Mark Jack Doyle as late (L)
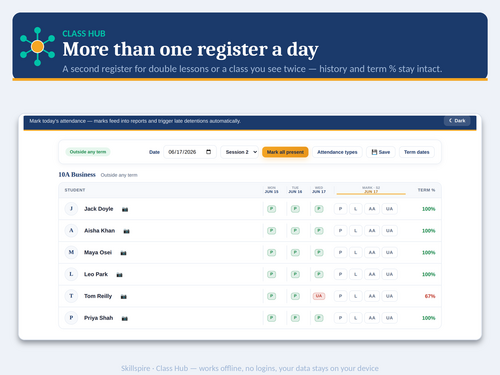This screenshot has height=375, width=500. (356, 209)
